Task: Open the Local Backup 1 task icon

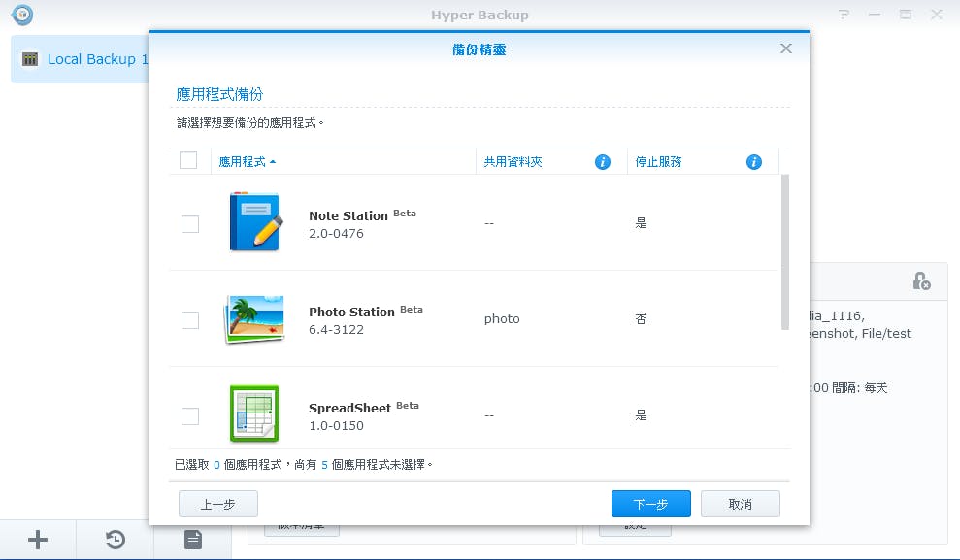Action: tap(30, 59)
